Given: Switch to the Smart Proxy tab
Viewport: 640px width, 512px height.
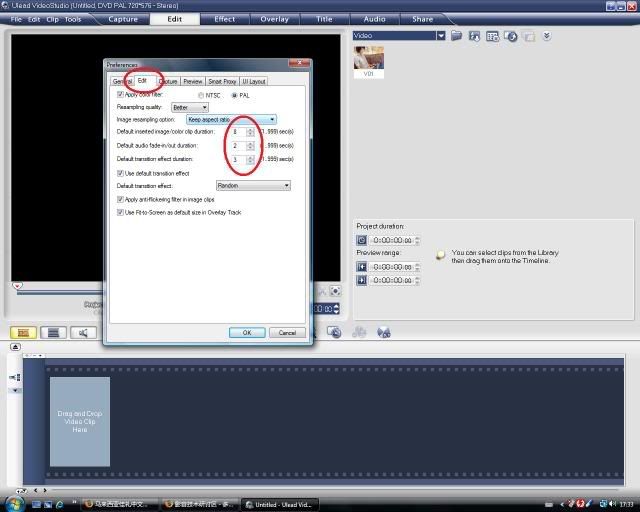Looking at the screenshot, I should pyautogui.click(x=222, y=81).
